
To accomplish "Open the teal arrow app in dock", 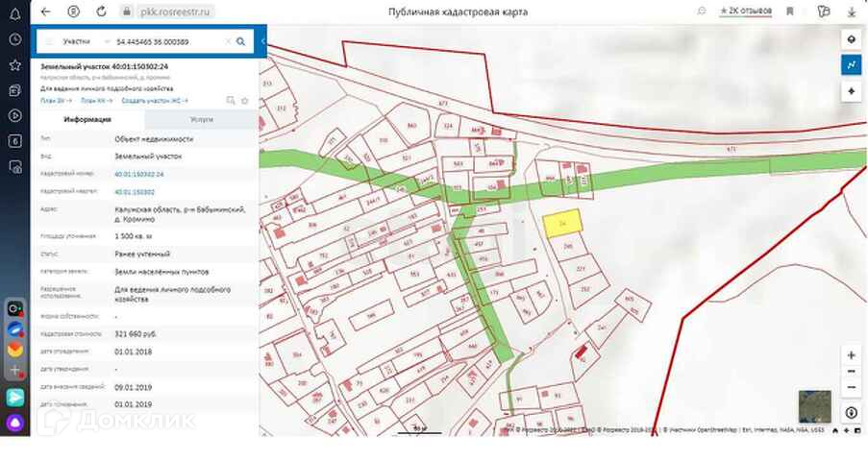I will tap(15, 398).
